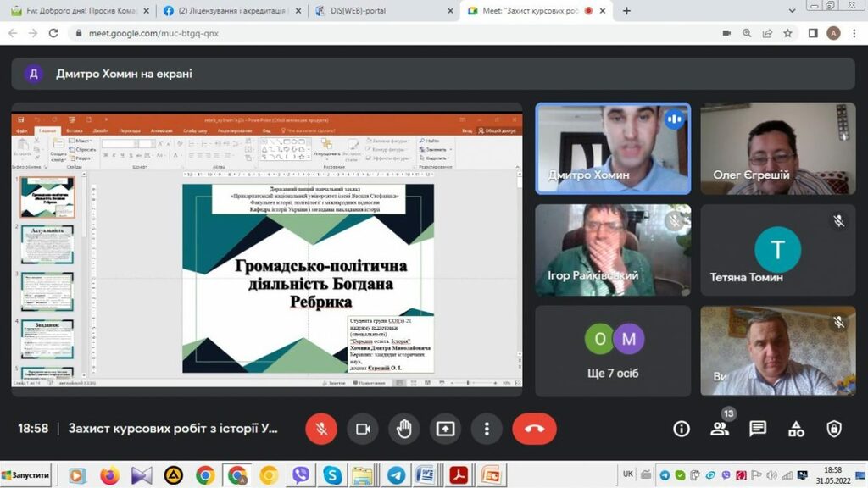Switch to the DIS[WEB]-portal browser tab

381,11
